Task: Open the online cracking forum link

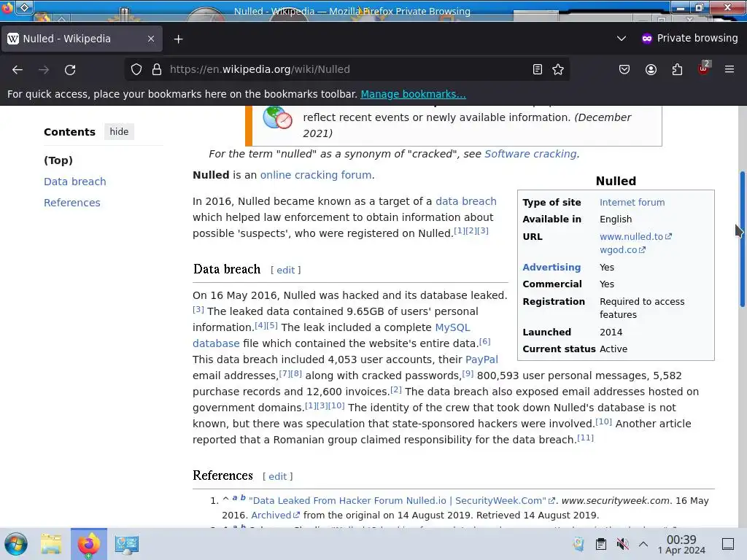Action: (316, 175)
